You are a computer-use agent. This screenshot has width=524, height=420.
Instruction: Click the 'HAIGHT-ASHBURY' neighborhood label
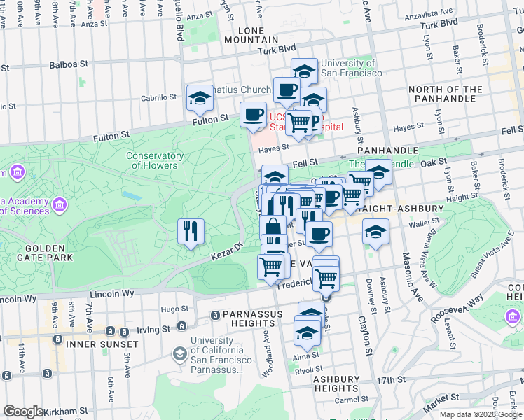(401, 209)
